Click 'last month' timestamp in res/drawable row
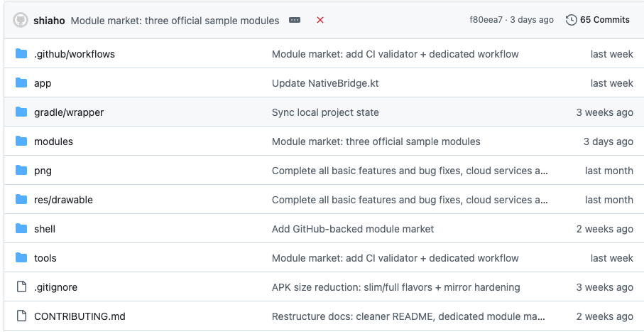 click(x=609, y=200)
